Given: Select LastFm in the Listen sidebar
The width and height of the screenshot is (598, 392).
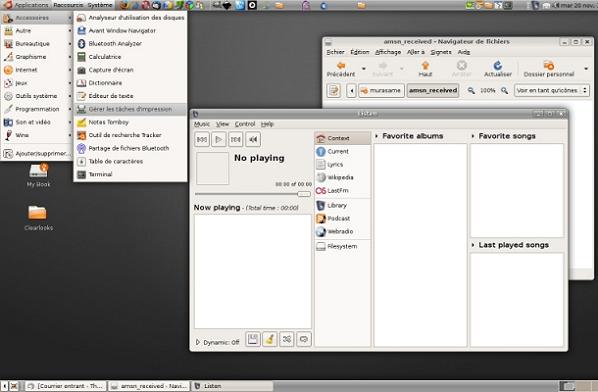Looking at the screenshot, I should click(x=342, y=190).
